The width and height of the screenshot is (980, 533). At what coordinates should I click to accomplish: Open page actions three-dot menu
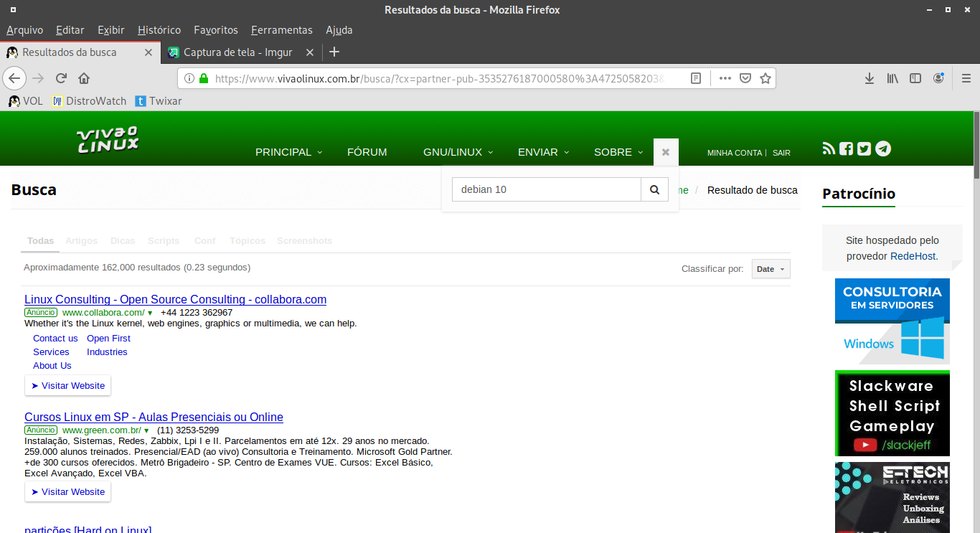[725, 78]
